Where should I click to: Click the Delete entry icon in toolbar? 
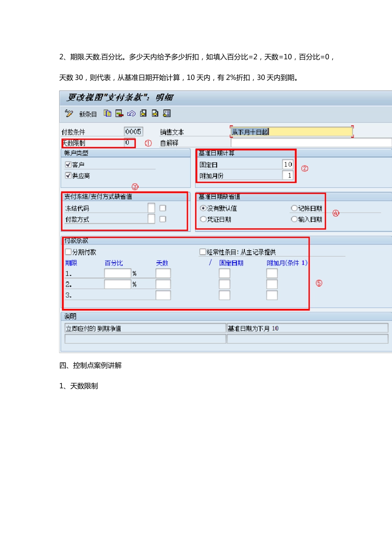[120, 114]
